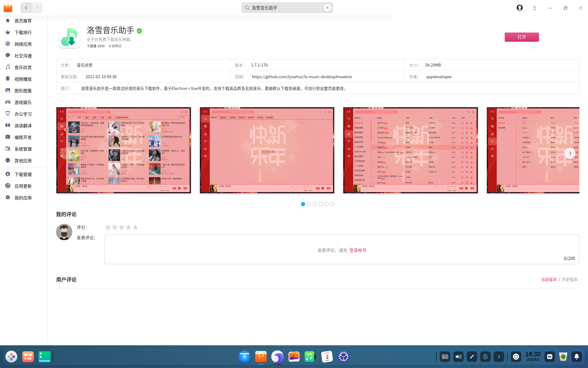The width and height of the screenshot is (588, 368).
Task: Show next screenshots with right chevron
Action: point(570,153)
